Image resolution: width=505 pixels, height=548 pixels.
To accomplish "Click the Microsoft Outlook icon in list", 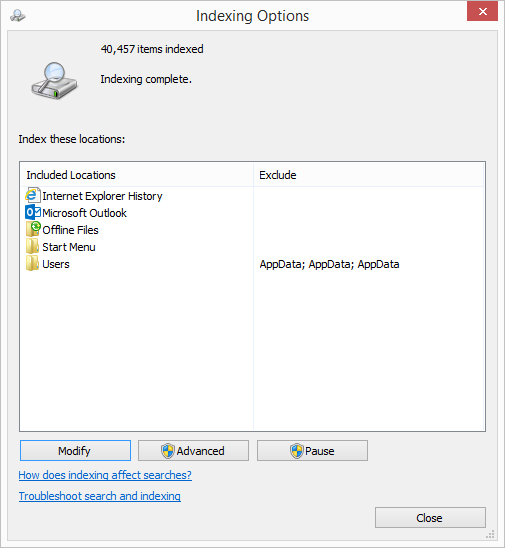I will point(33,212).
